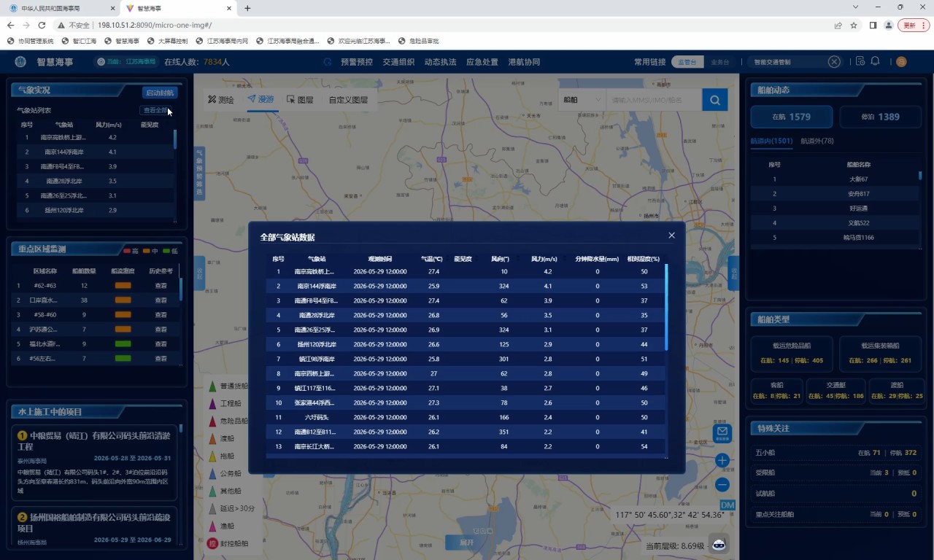
Task: Expand the legend with 展开 button
Action: pos(466,542)
